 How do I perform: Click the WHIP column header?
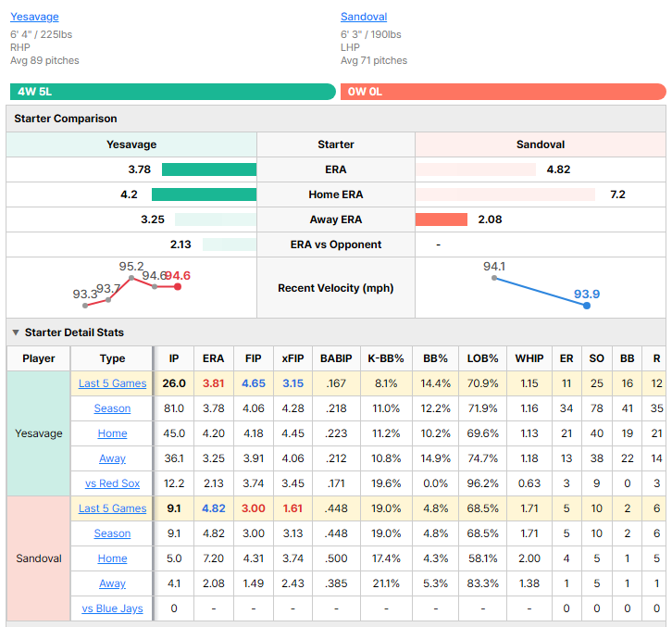529,358
